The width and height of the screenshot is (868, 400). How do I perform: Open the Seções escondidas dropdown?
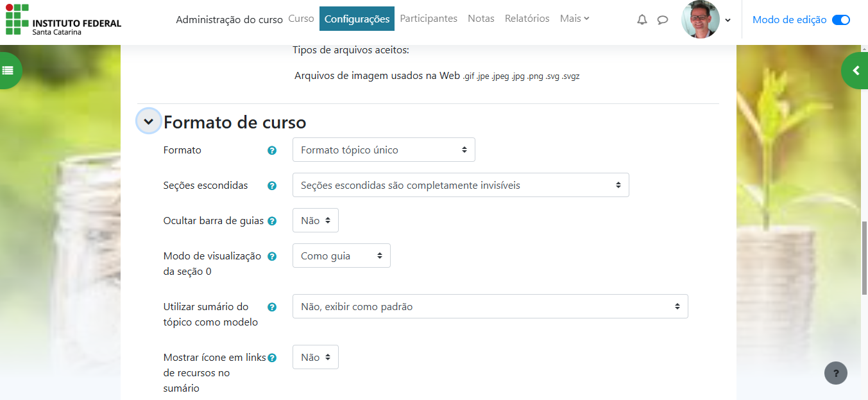[460, 185]
